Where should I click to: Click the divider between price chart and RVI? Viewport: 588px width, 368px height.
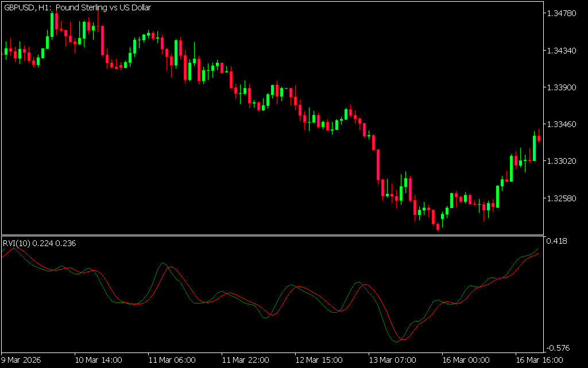[272, 235]
